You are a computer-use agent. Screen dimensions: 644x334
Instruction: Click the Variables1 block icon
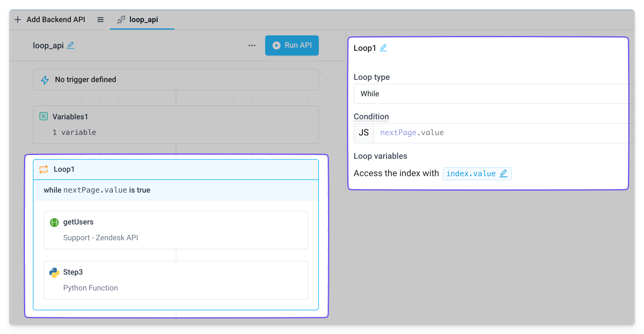coord(44,116)
